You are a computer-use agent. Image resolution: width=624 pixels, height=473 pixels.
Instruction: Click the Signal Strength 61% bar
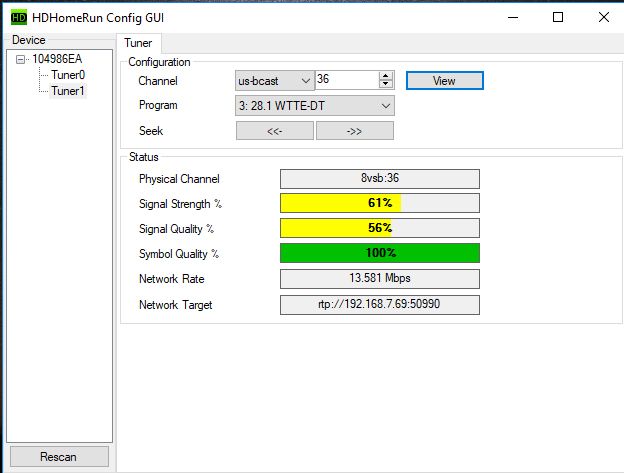pyautogui.click(x=379, y=203)
